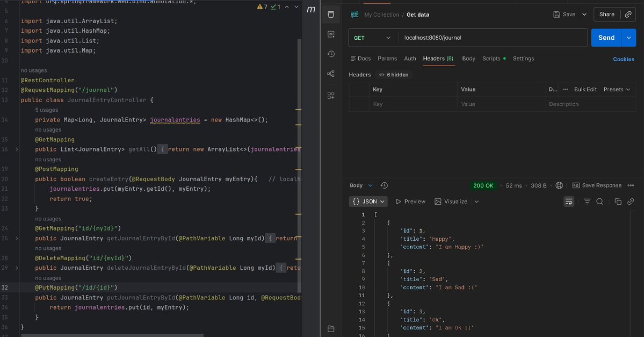Open the Collections icon in Postman sidebar
The width and height of the screenshot is (644, 337).
pyautogui.click(x=331, y=15)
